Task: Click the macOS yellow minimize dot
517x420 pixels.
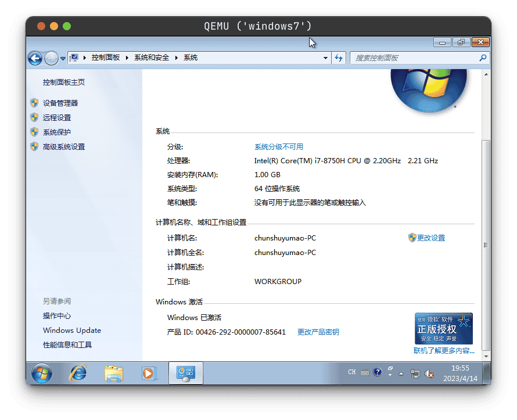Action: [54, 26]
